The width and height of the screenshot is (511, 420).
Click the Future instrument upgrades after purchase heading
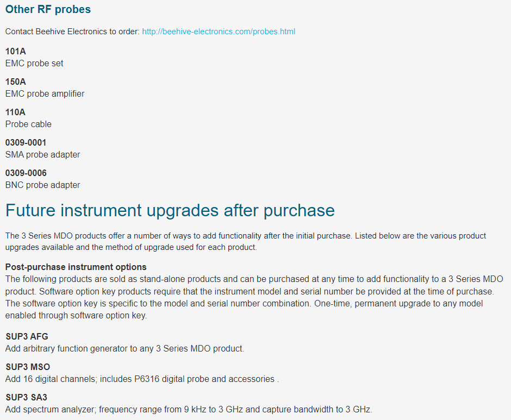click(x=170, y=210)
